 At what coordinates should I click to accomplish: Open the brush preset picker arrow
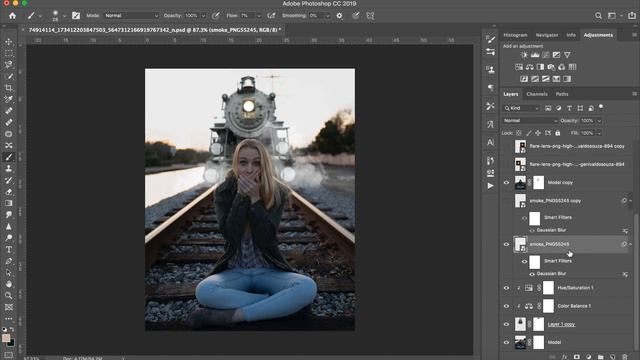coord(64,16)
